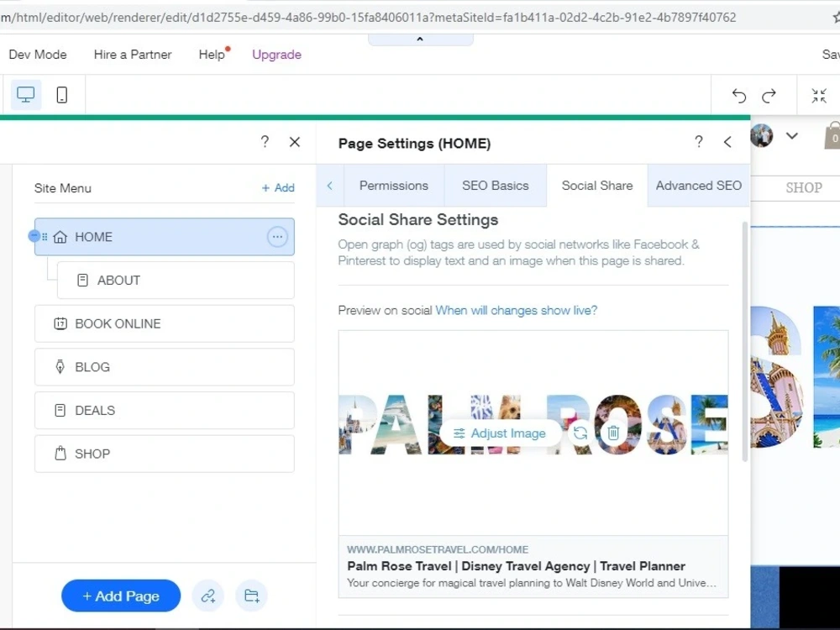Select the DEALS page

coord(165,411)
